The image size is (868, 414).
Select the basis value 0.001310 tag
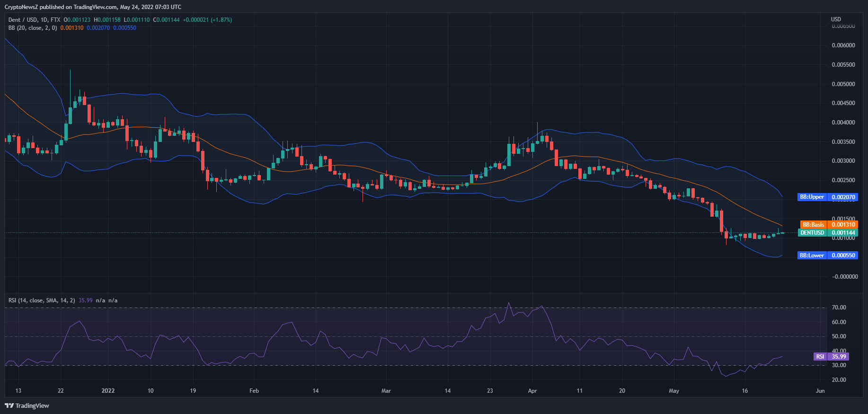(x=843, y=225)
